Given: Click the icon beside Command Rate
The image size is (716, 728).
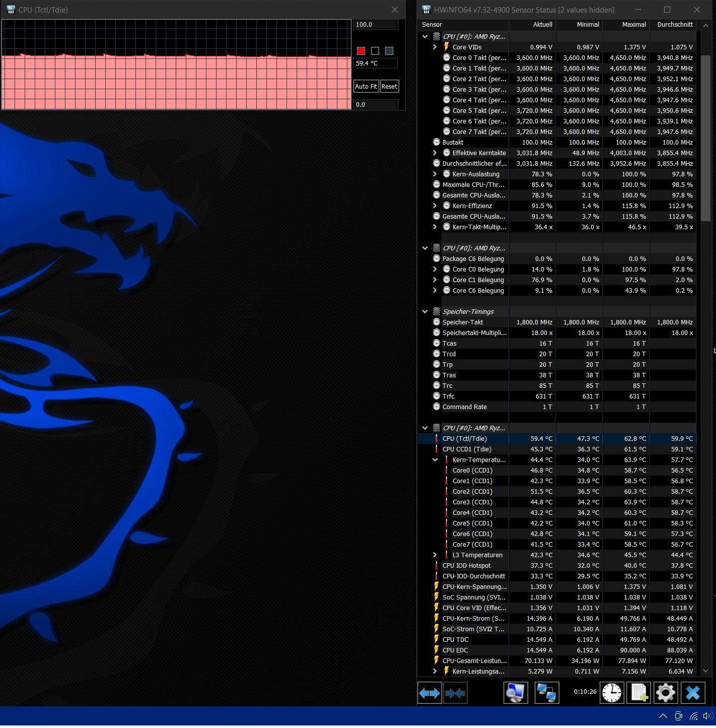Looking at the screenshot, I should (x=437, y=407).
